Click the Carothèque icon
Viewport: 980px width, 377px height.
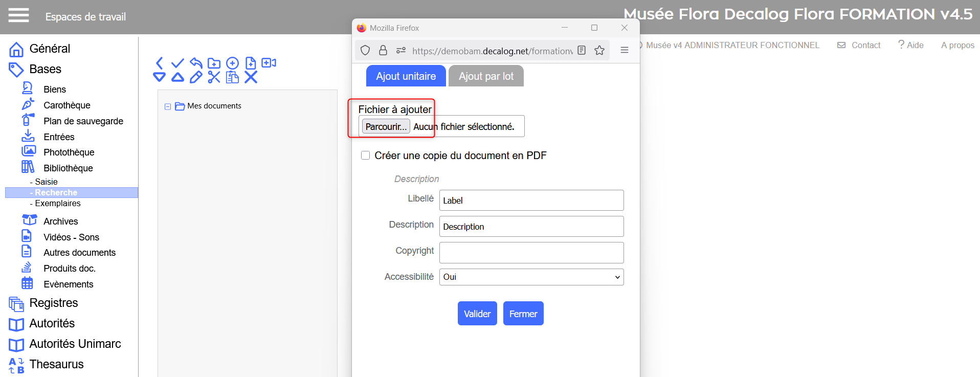(28, 104)
